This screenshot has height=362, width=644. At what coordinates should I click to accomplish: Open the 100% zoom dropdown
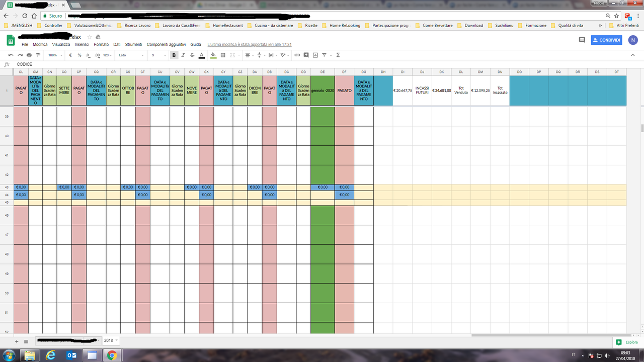pyautogui.click(x=54, y=55)
